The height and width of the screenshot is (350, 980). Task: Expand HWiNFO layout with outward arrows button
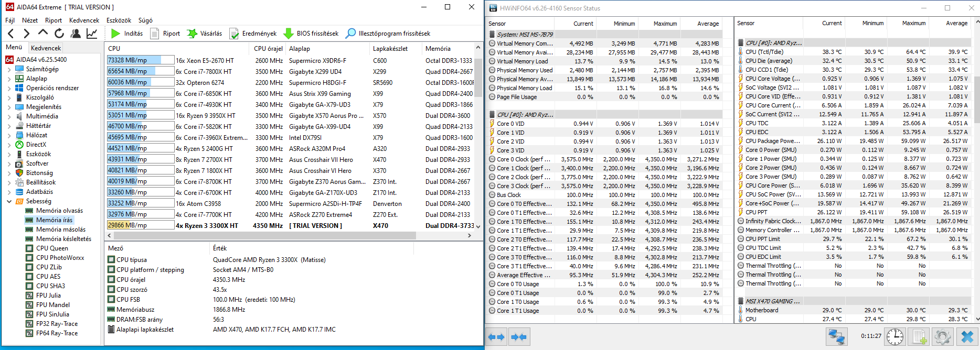pyautogui.click(x=496, y=337)
